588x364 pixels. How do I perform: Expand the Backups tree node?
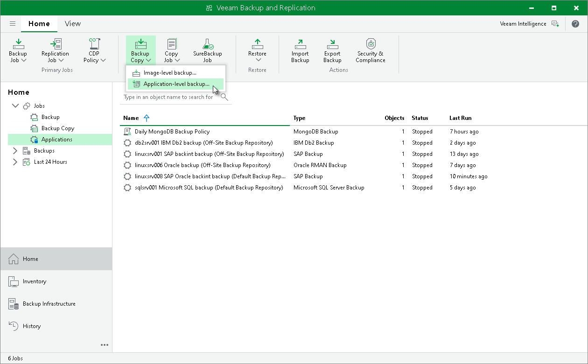coord(15,151)
